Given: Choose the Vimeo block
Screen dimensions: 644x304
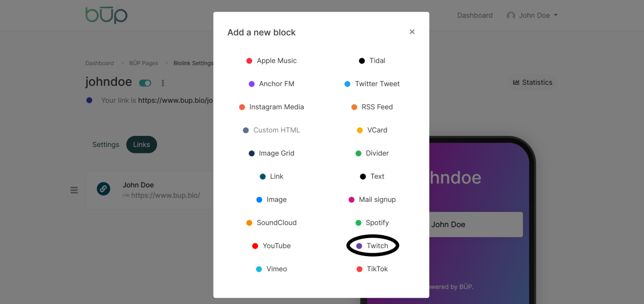Looking at the screenshot, I should click(271, 269).
